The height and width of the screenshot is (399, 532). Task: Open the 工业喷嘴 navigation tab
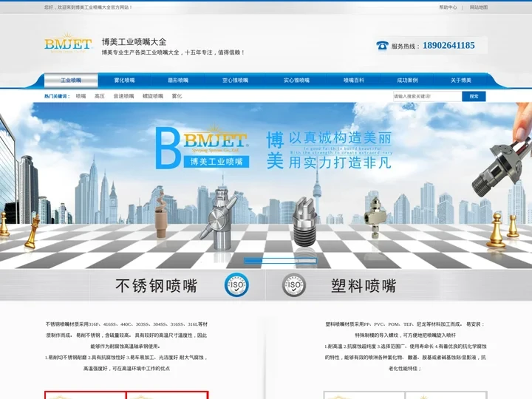(71, 81)
